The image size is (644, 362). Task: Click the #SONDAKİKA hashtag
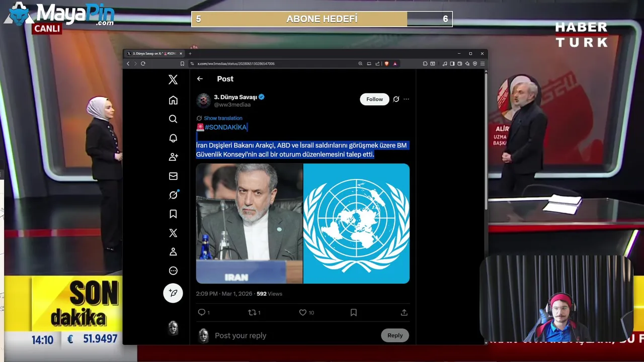(225, 127)
